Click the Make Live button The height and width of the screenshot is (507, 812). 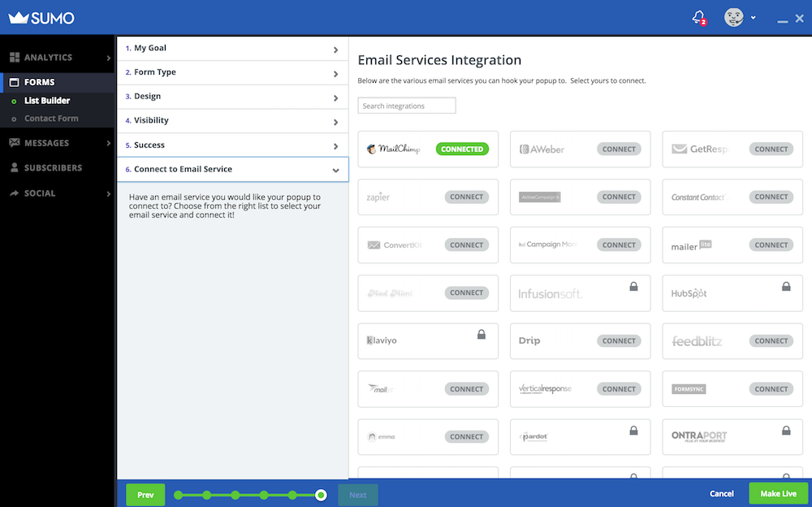click(778, 493)
